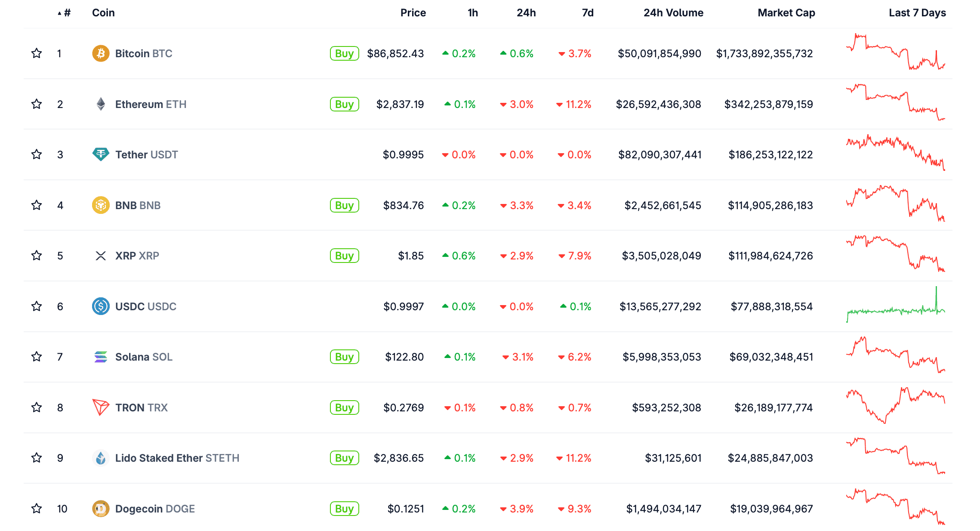Sort by Price column header
The height and width of the screenshot is (531, 980).
413,13
